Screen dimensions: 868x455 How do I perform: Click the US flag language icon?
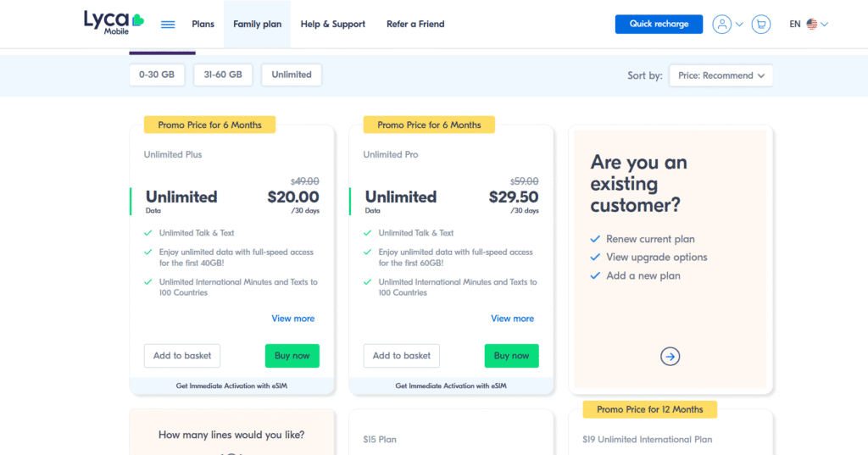811,24
